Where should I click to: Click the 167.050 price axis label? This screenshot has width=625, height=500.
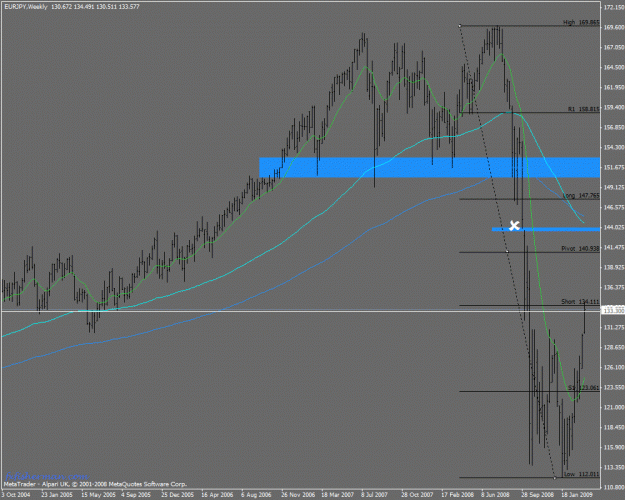click(x=614, y=47)
